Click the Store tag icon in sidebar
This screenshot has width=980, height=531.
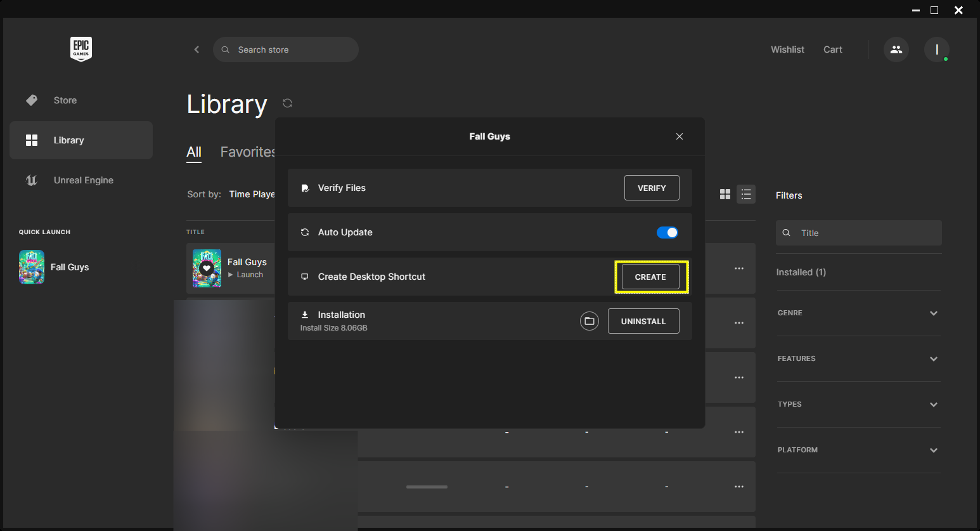tap(32, 100)
